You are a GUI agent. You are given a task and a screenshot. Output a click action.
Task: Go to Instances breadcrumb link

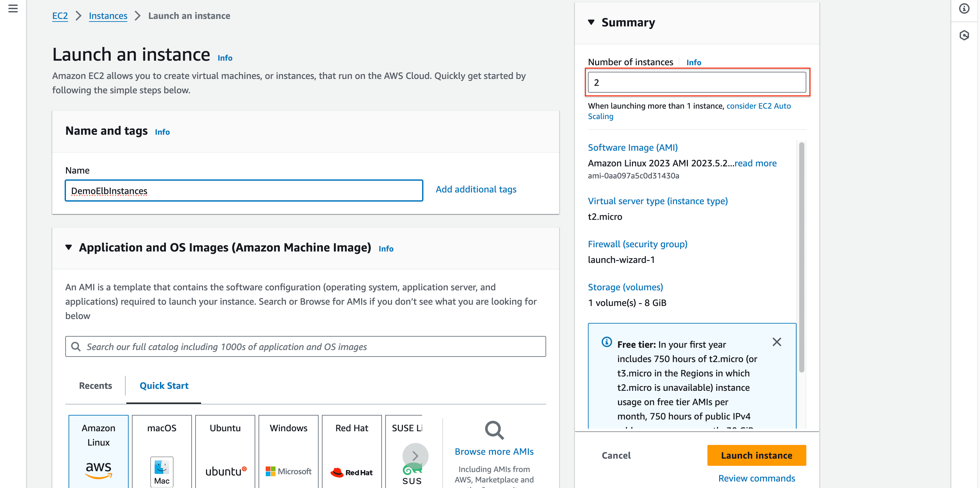108,16
